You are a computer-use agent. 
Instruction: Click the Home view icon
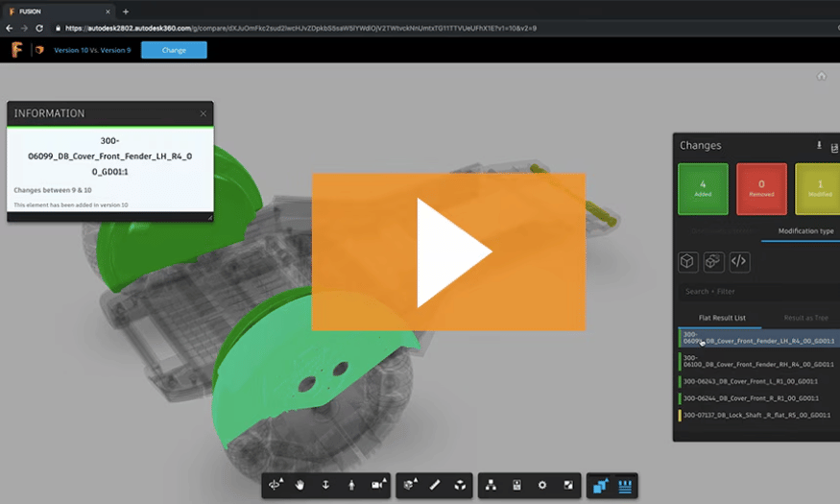(x=821, y=76)
